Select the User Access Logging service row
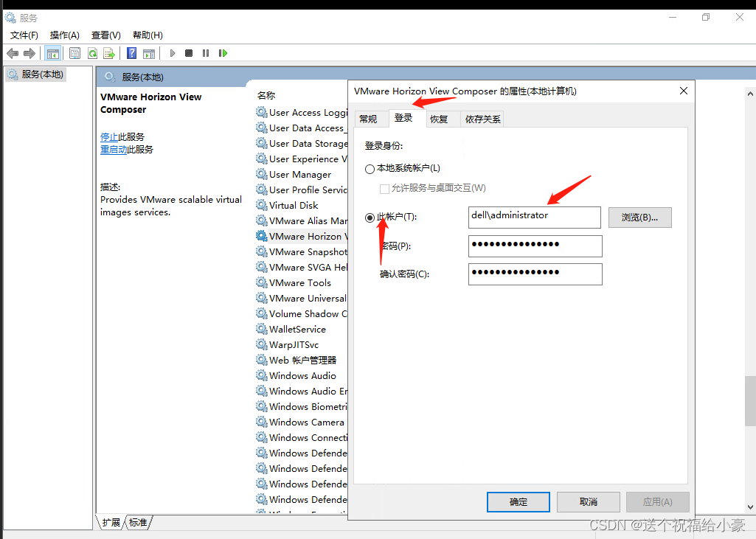 [x=302, y=112]
